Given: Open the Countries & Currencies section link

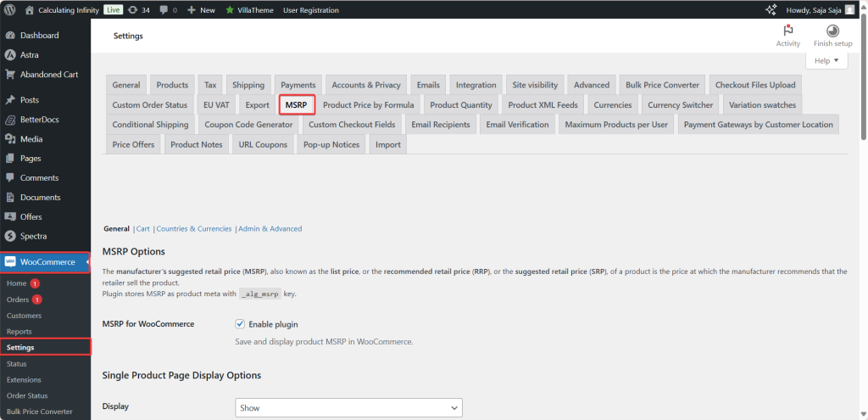Looking at the screenshot, I should click(x=194, y=228).
